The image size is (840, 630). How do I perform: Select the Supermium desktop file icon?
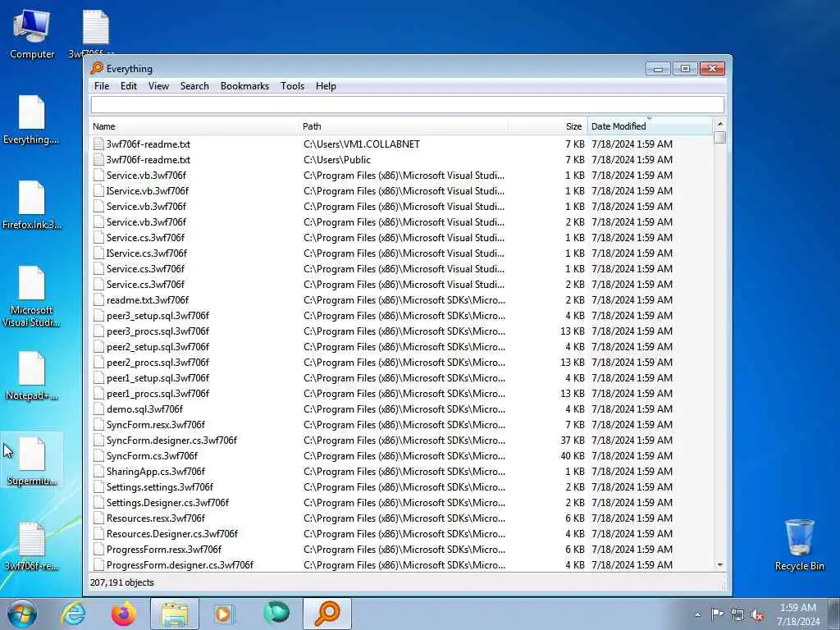(x=32, y=461)
